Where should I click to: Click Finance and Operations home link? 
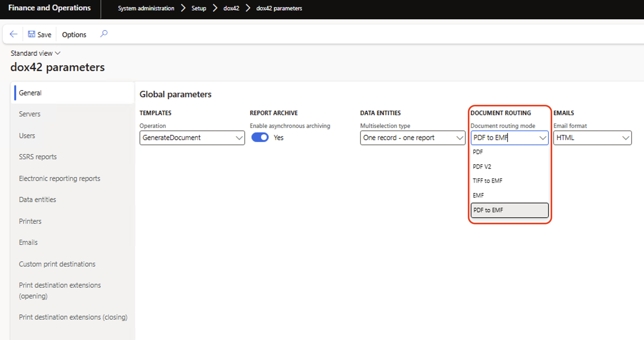(x=49, y=8)
